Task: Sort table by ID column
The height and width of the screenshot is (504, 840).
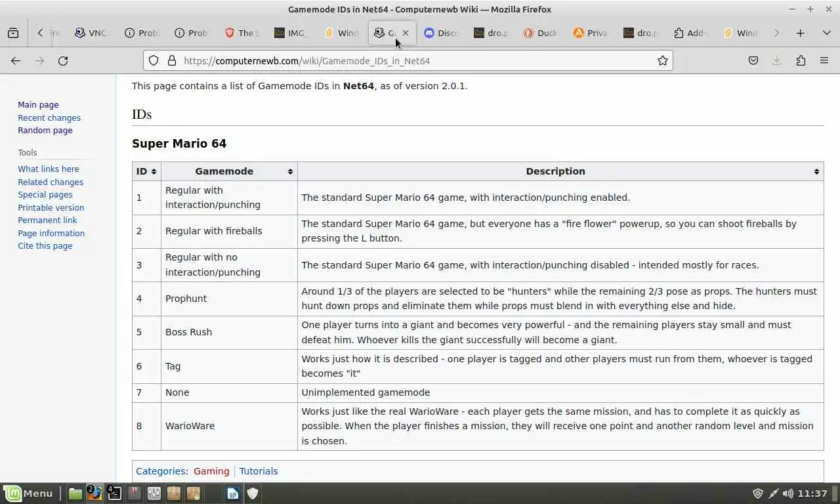Action: (x=146, y=171)
